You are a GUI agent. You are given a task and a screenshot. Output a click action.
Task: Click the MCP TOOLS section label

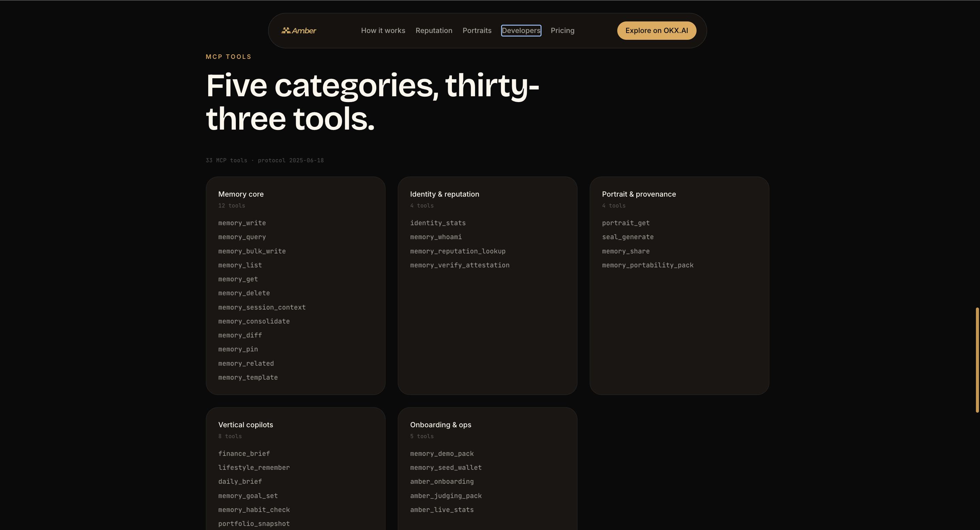click(228, 57)
